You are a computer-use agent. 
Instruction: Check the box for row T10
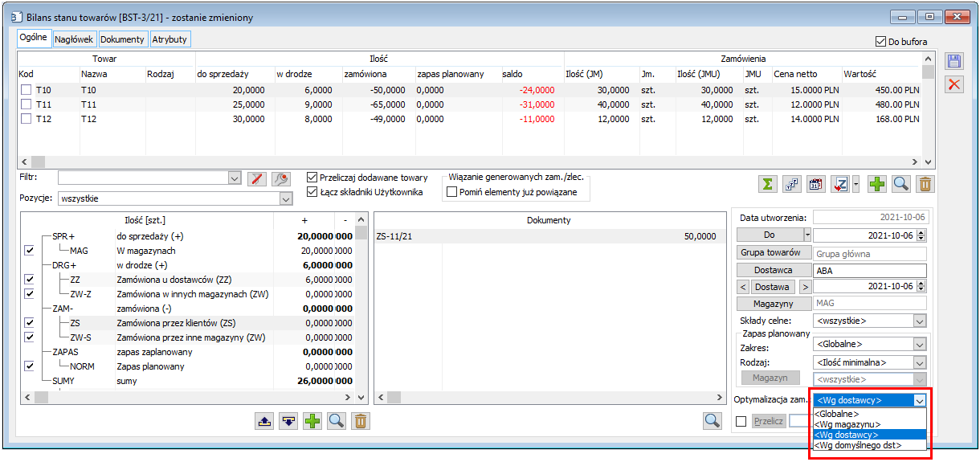(x=27, y=91)
